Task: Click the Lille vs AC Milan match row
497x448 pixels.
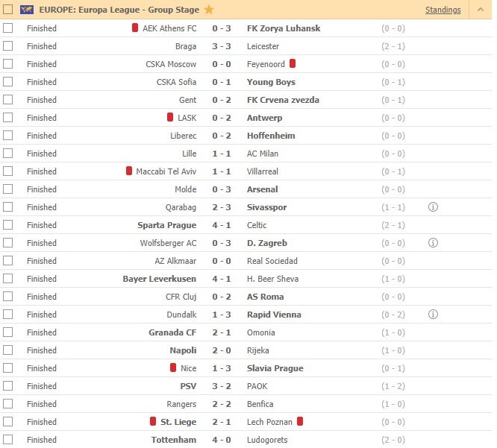Action: pos(246,154)
